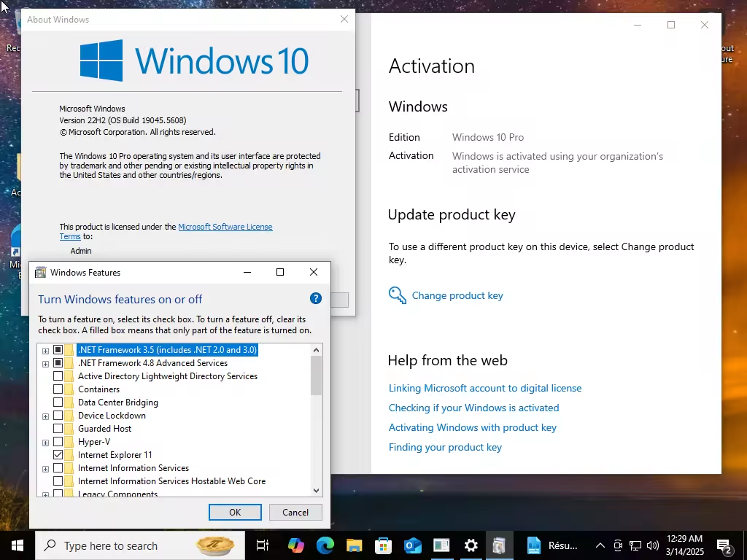Image resolution: width=747 pixels, height=560 pixels.
Task: Show hidden system tray icons
Action: click(600, 545)
